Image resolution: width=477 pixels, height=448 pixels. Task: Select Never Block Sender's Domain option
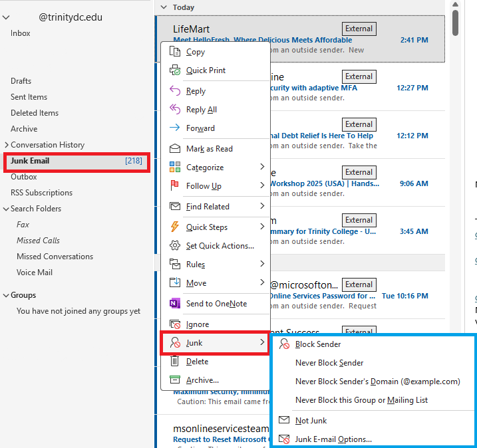(377, 382)
